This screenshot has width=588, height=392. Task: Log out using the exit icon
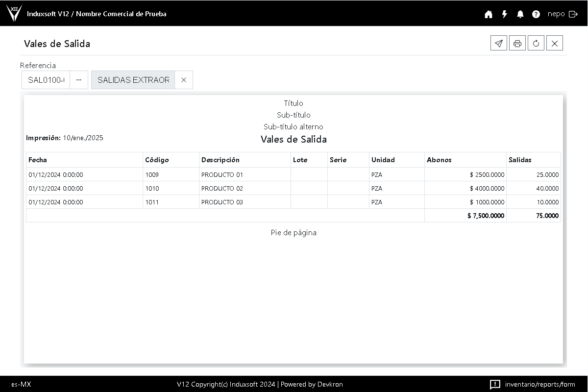[573, 14]
